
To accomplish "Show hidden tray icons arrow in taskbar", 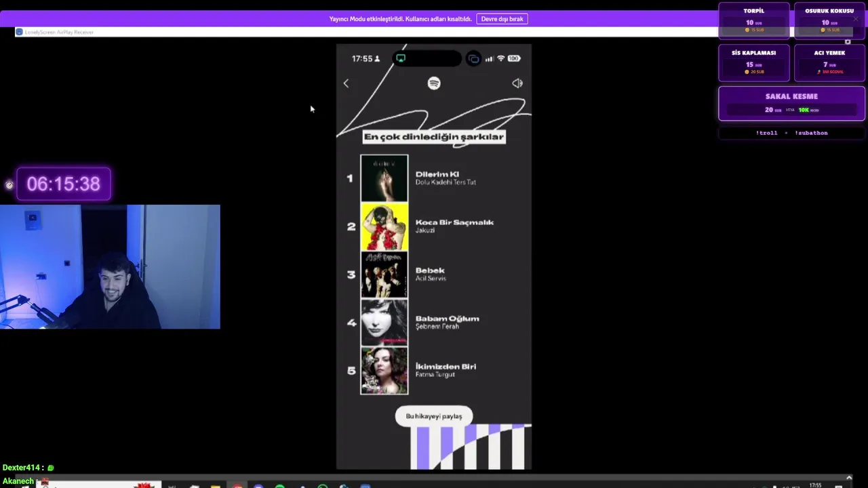I will (x=848, y=478).
